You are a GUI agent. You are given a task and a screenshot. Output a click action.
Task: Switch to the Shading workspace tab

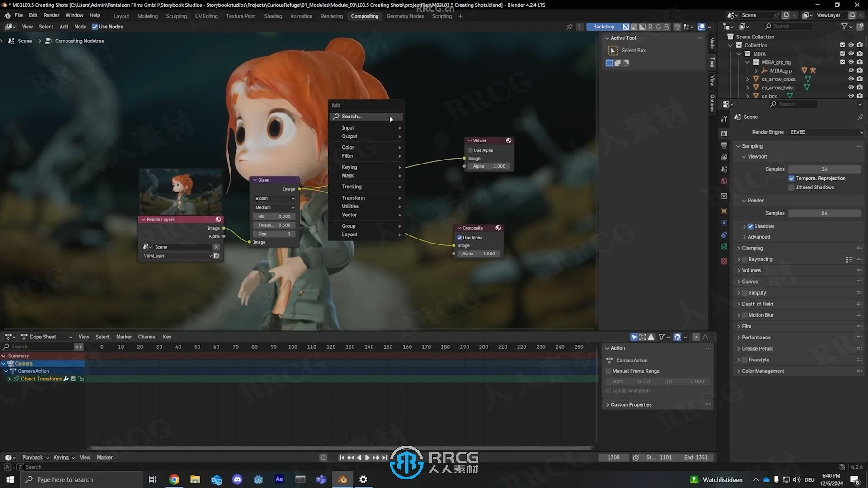coord(273,16)
